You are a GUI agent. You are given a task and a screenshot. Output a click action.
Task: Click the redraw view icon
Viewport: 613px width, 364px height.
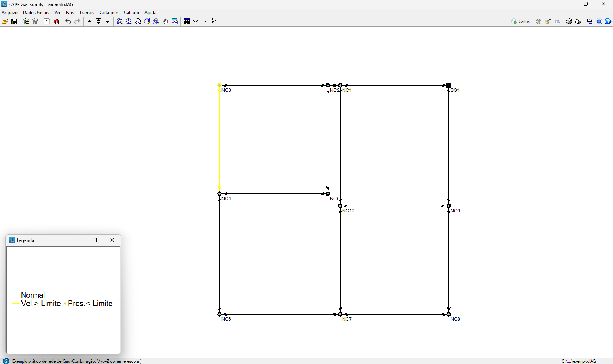(147, 21)
